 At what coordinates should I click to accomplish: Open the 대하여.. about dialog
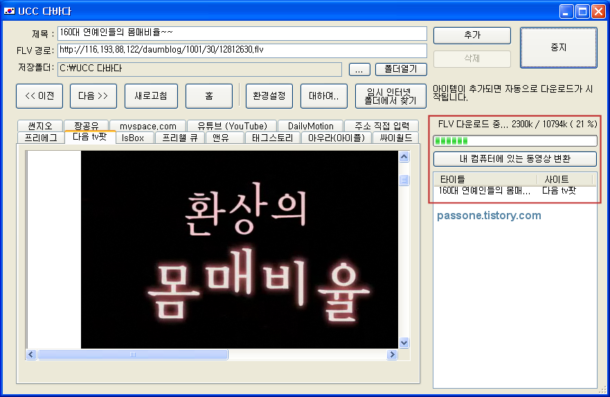tap(324, 96)
